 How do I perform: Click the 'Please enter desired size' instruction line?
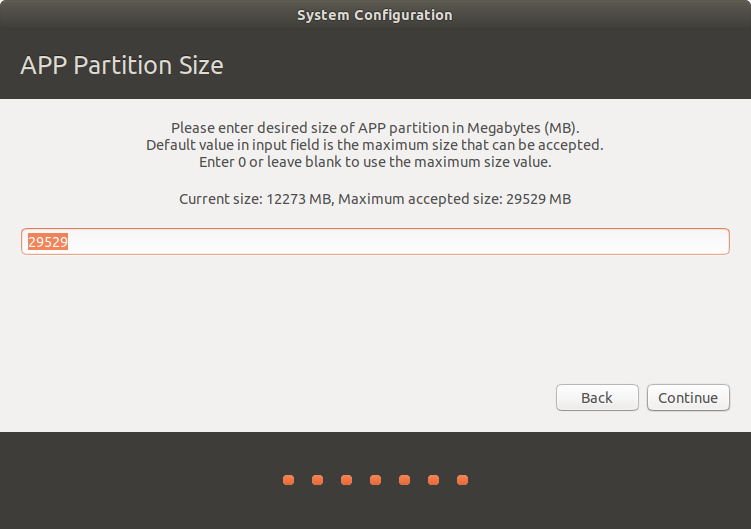tap(375, 128)
